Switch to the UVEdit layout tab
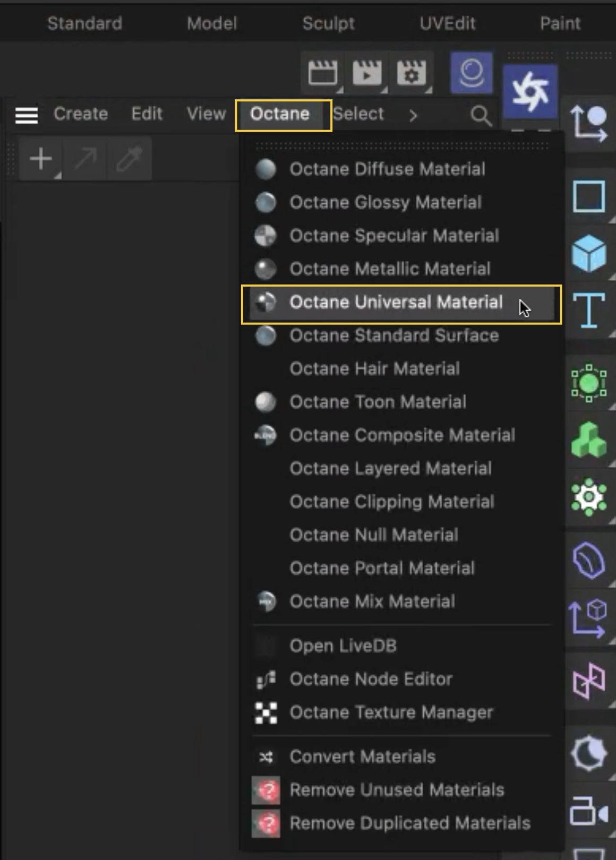 pos(447,23)
